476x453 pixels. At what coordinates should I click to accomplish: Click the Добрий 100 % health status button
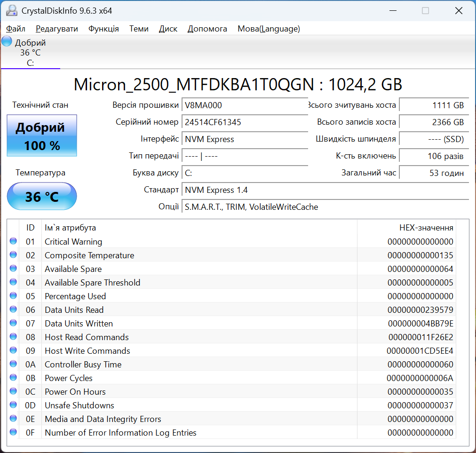click(42, 136)
